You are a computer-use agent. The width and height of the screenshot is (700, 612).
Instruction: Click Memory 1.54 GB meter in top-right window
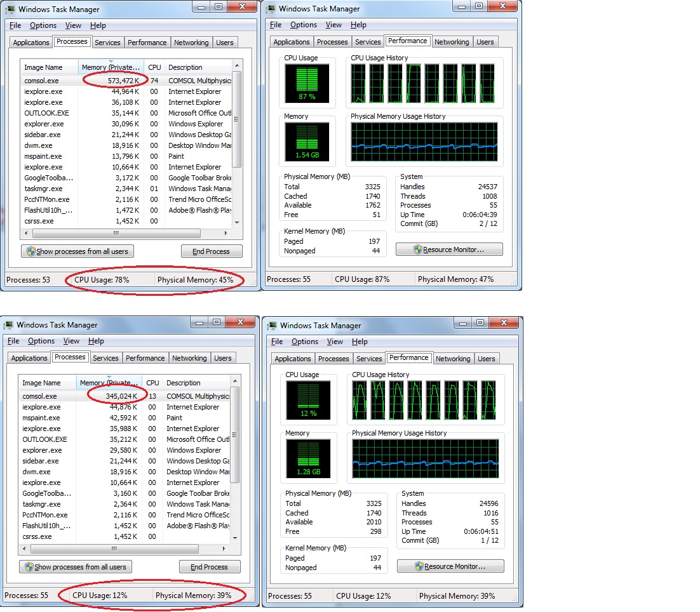307,142
